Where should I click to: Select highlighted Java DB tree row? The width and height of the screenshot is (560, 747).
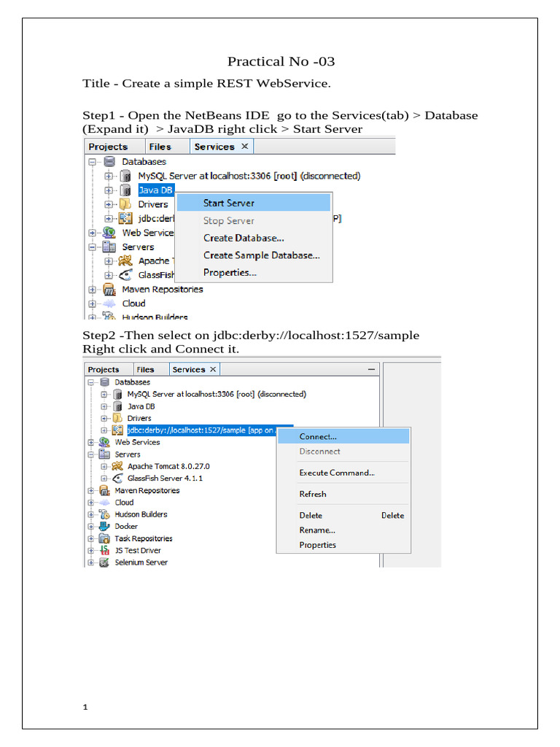(156, 190)
